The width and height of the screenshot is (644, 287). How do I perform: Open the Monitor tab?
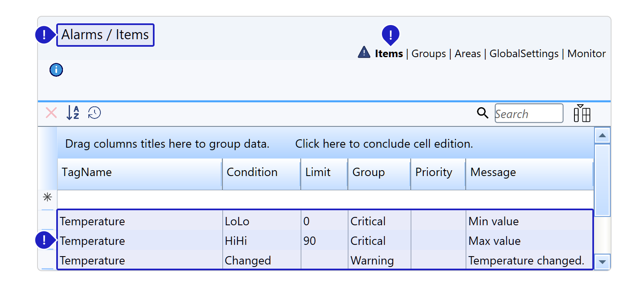point(587,54)
